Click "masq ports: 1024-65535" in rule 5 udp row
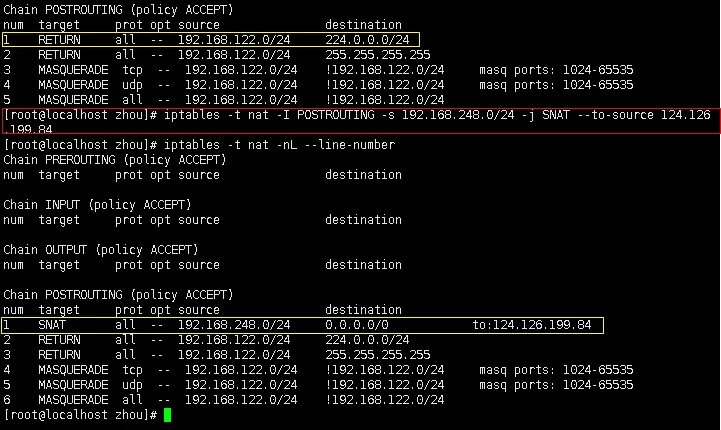Viewport: 721px width, 430px height. (x=556, y=385)
